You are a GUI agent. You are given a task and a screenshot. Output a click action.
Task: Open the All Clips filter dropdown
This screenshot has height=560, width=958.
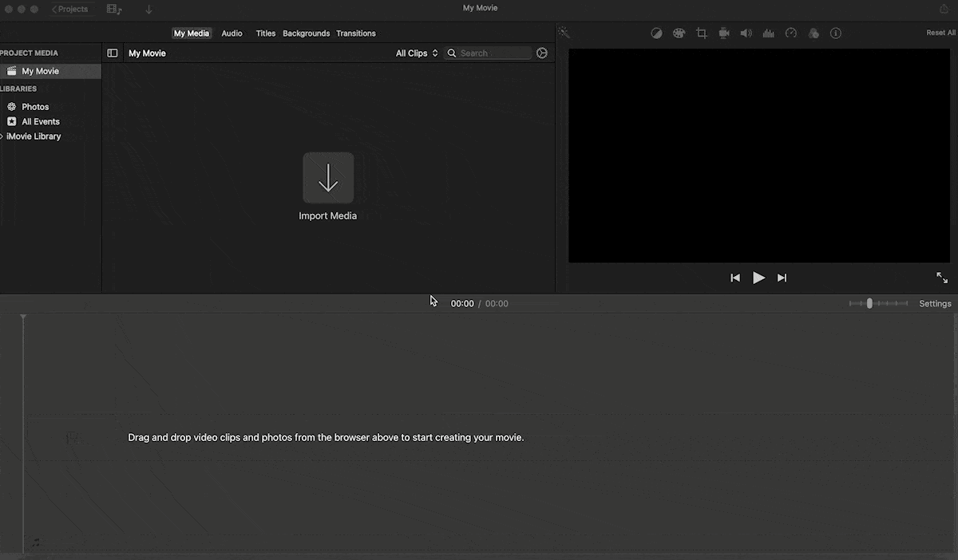pos(417,53)
